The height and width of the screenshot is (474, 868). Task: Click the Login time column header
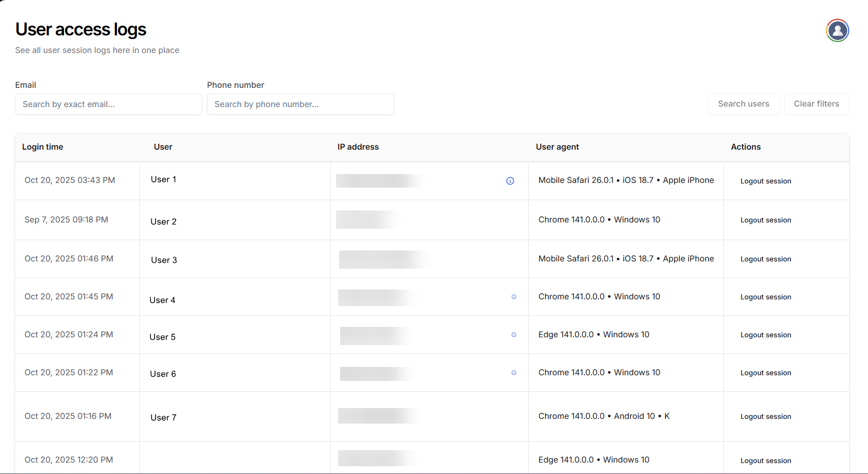click(43, 147)
